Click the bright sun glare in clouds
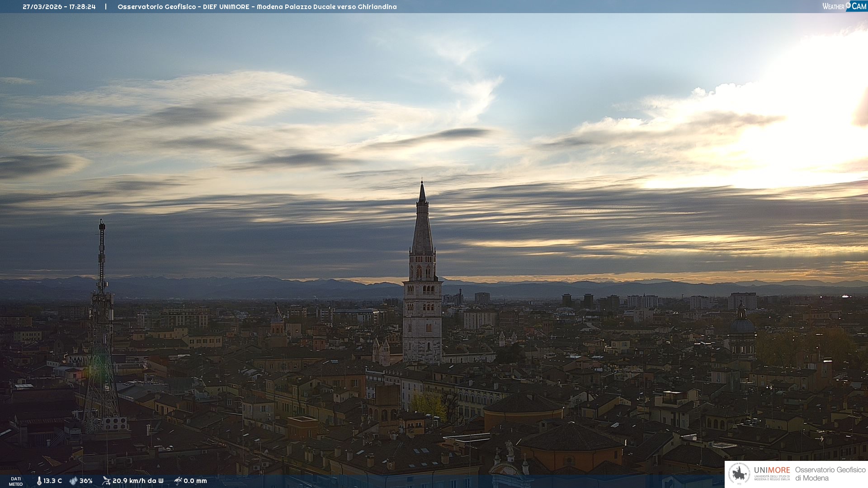The height and width of the screenshot is (488, 868). point(814,136)
